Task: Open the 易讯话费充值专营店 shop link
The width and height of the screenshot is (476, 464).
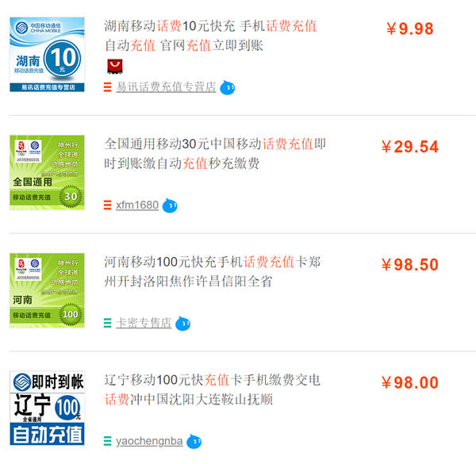Action: (x=166, y=87)
